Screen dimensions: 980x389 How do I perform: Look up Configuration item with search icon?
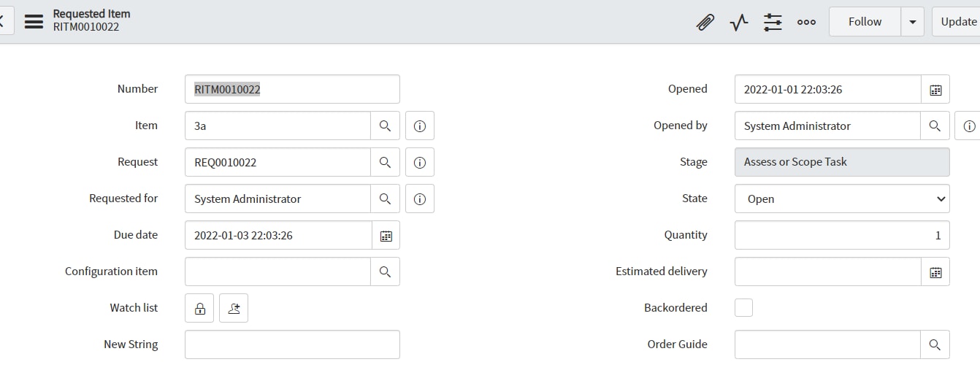(385, 271)
